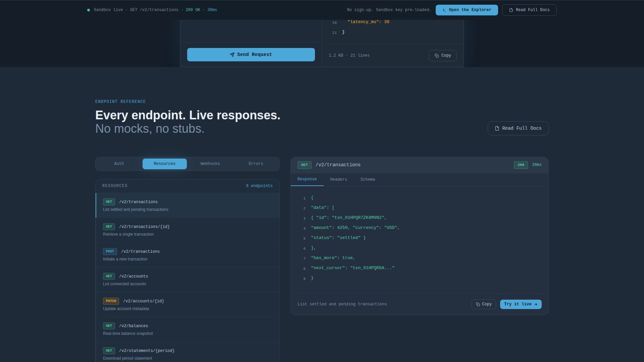Image resolution: width=644 pixels, height=362 pixels.
Task: Click the paper plane icon in Send Request
Action: pyautogui.click(x=232, y=55)
